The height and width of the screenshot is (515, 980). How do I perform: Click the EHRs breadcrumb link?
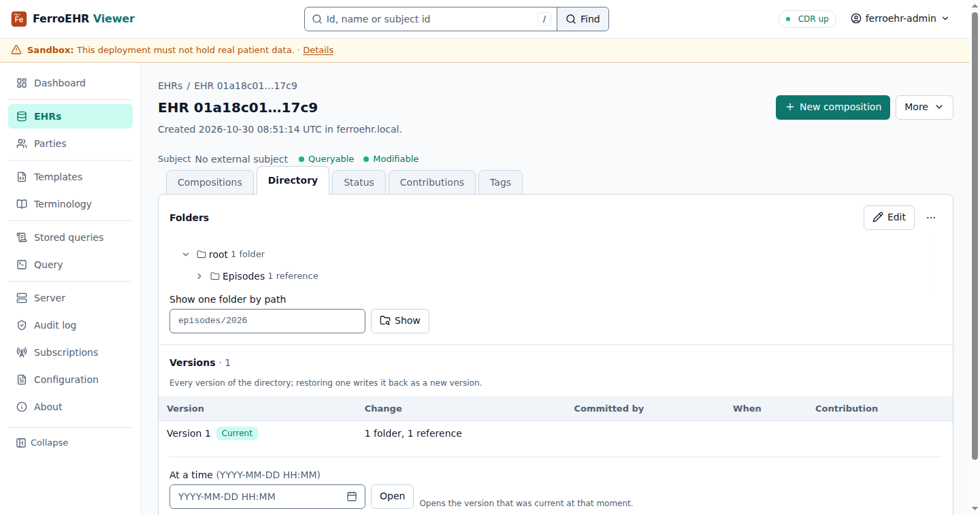click(170, 86)
